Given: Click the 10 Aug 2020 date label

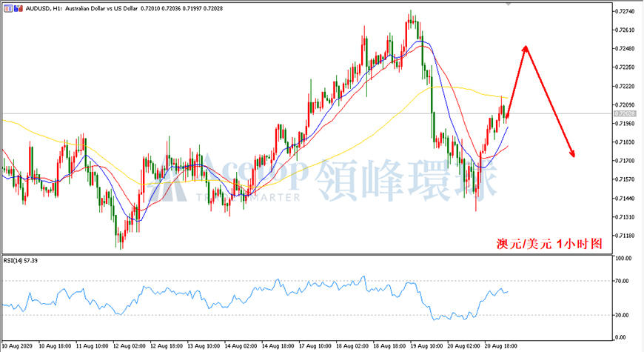Looking at the screenshot, I should (17, 346).
